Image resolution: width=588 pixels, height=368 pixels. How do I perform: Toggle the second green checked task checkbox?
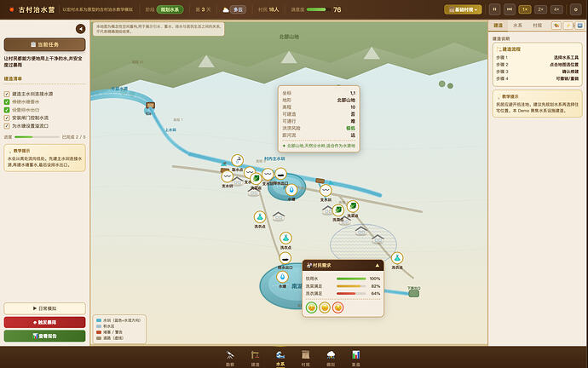[7, 102]
